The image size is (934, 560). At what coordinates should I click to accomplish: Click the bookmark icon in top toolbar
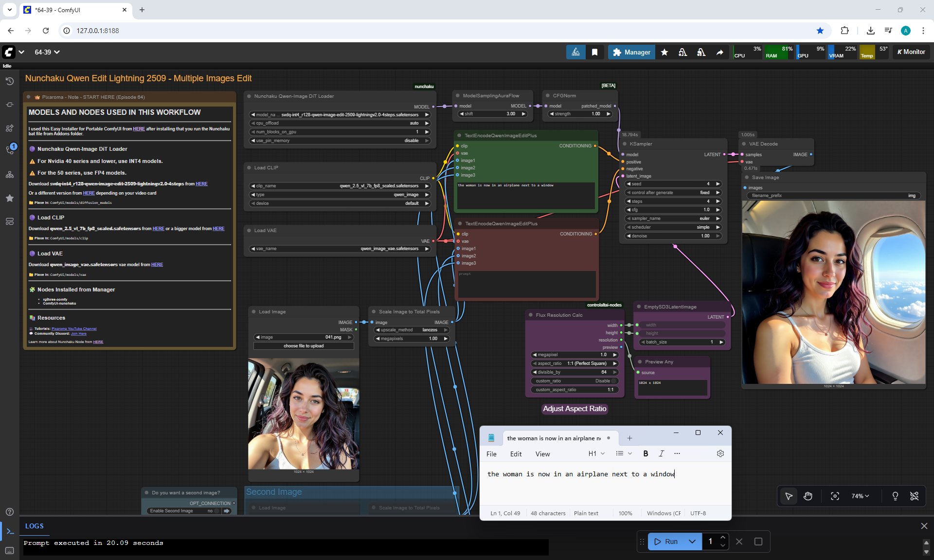coord(594,52)
